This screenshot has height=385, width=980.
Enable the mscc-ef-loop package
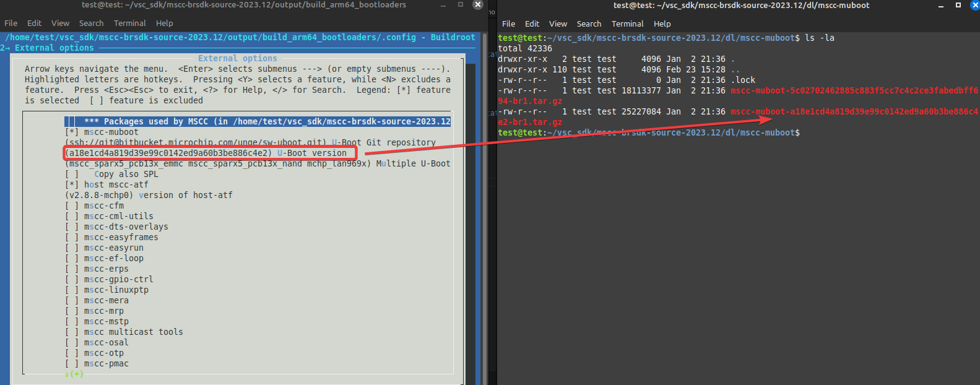72,258
